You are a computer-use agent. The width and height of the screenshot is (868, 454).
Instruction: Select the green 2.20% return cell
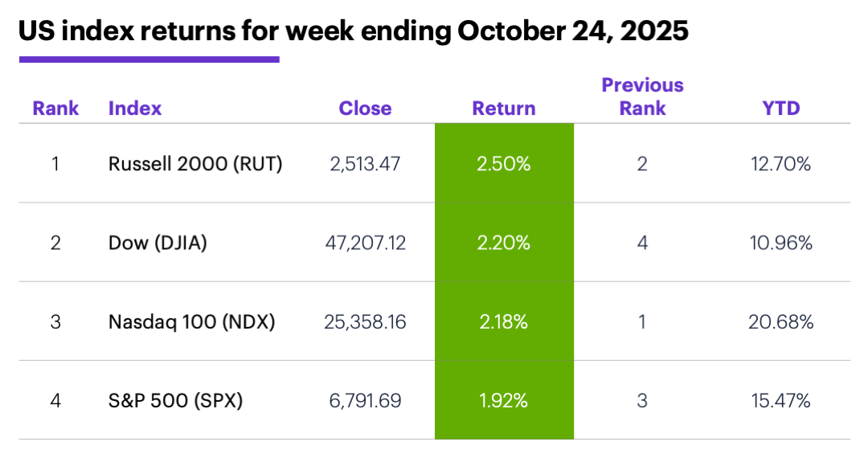coord(504,243)
